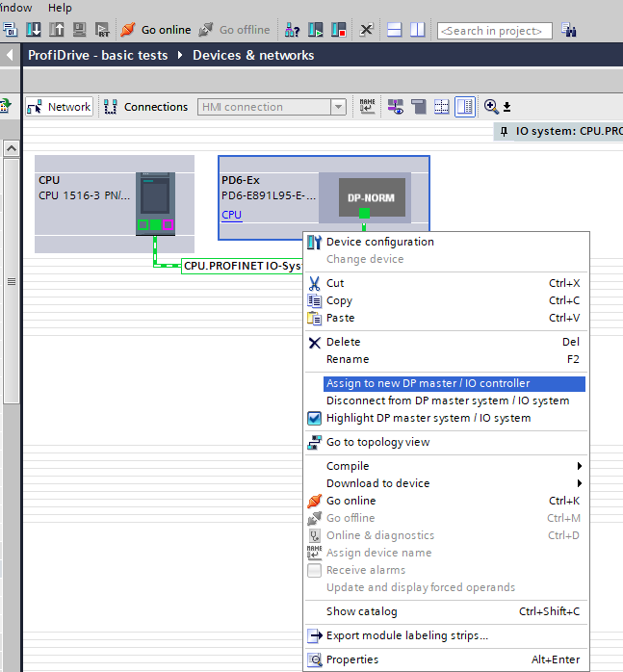This screenshot has width=623, height=672.
Task: Toggle Highlight DP master system checkbox
Action: 314,418
